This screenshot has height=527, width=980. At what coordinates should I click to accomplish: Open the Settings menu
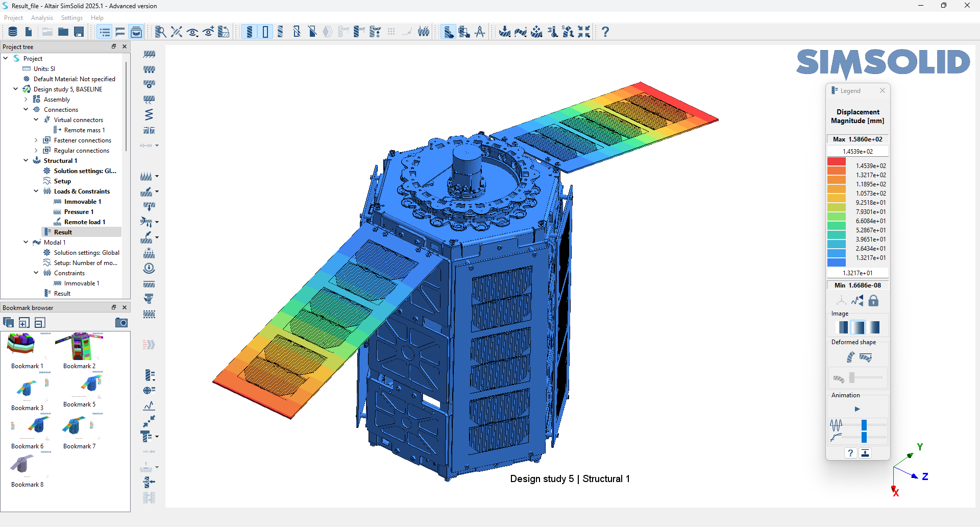[72, 18]
